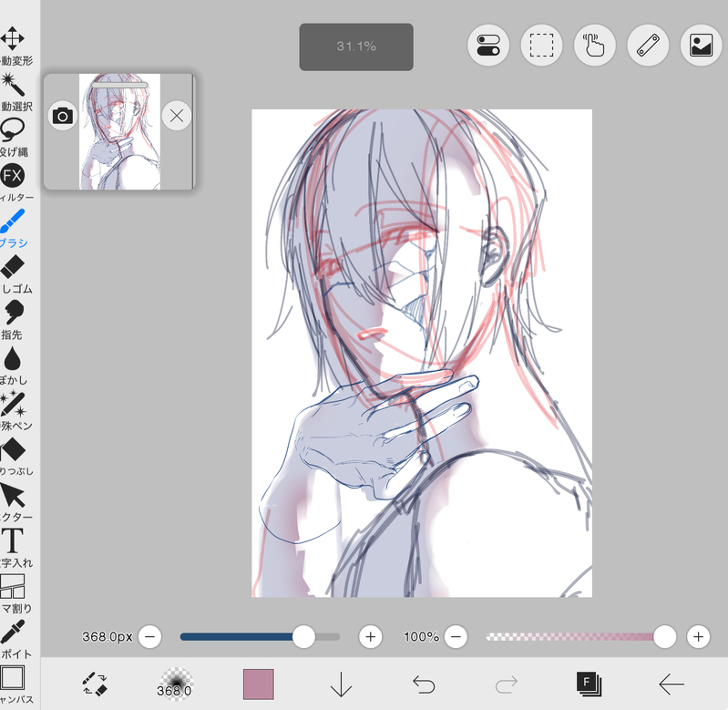Click the reference window sketch thumbnail
Viewport: 728px width, 710px height.
tap(119, 131)
